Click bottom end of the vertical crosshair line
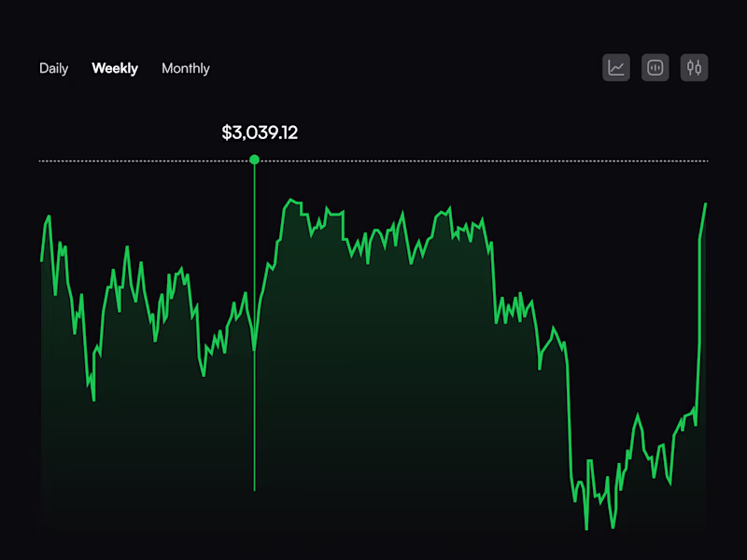The width and height of the screenshot is (747, 560). (x=254, y=489)
